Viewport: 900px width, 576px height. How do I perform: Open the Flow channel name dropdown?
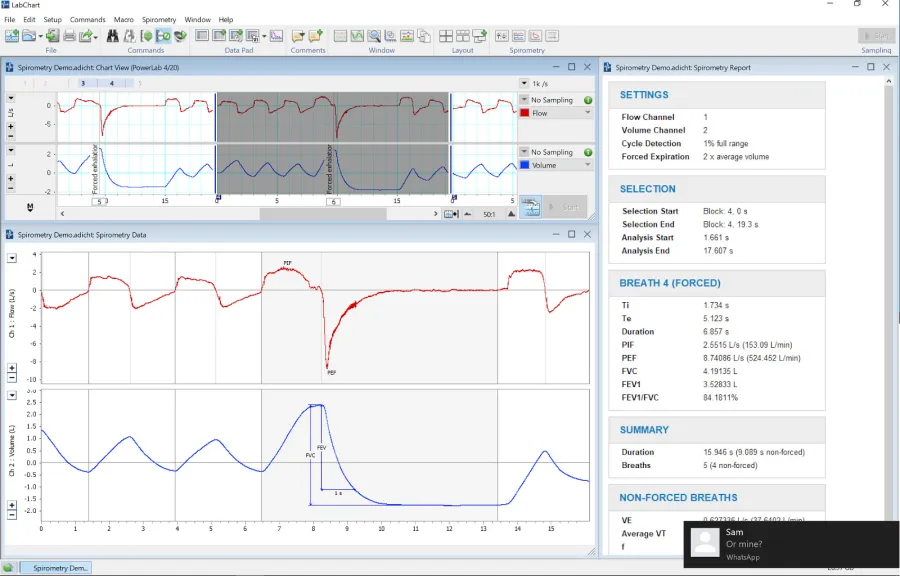click(588, 114)
